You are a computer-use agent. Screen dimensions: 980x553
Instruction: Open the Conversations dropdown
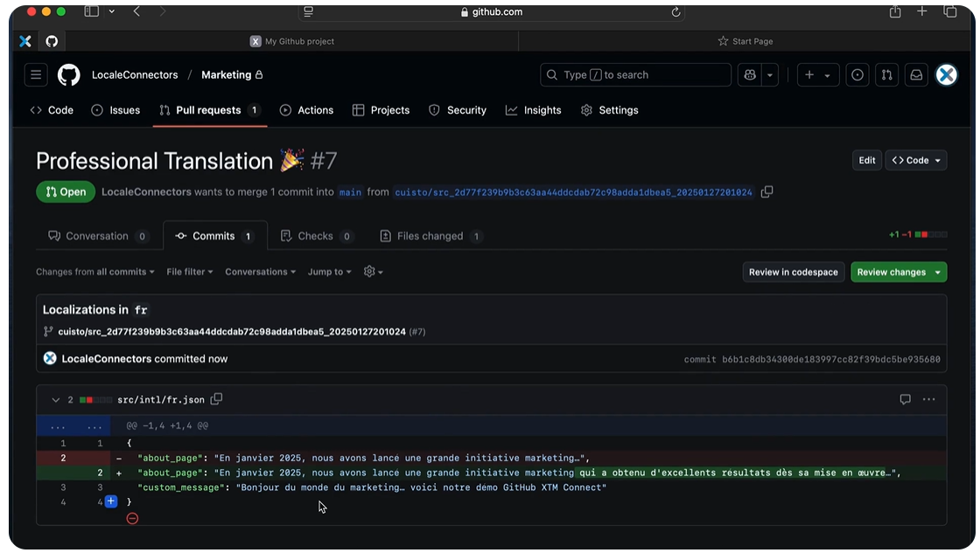pyautogui.click(x=260, y=272)
